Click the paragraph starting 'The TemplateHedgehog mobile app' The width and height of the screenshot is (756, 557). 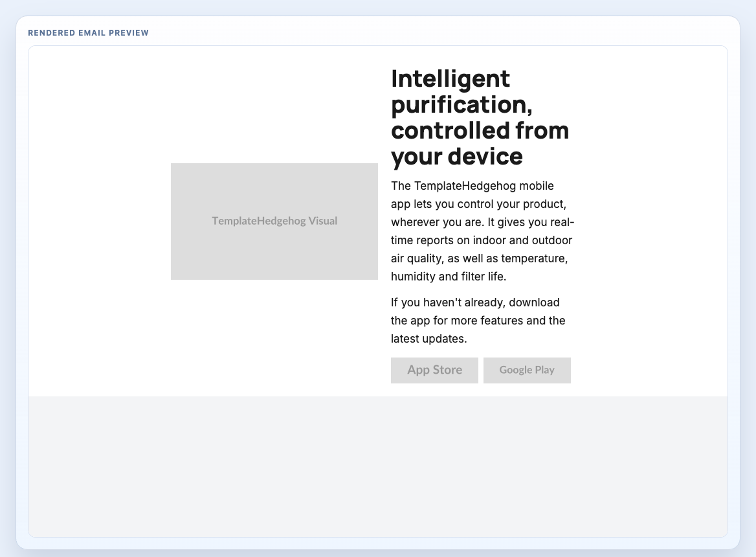click(x=482, y=231)
